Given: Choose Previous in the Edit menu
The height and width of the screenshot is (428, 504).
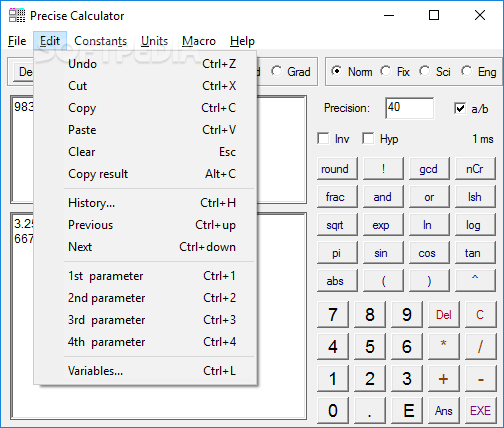Looking at the screenshot, I should (x=145, y=225).
